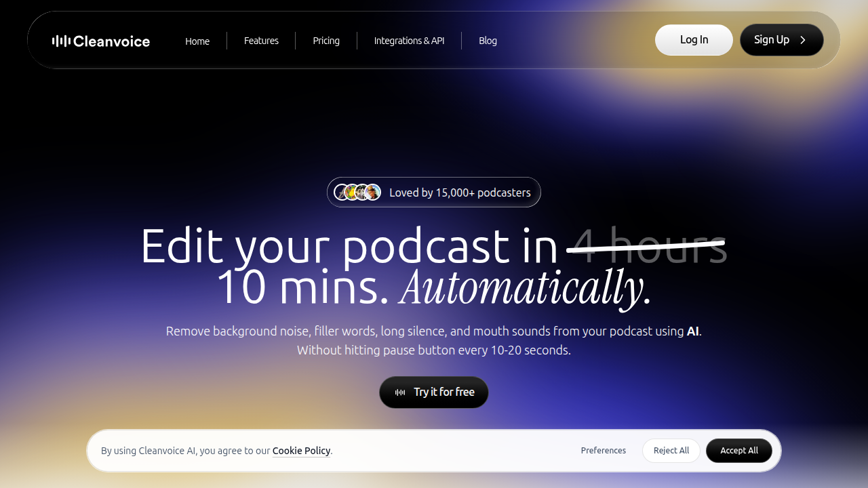Viewport: 868px width, 488px height.
Task: Click the 'Loved by 15,000+ podcasters' badge
Action: pos(434,192)
